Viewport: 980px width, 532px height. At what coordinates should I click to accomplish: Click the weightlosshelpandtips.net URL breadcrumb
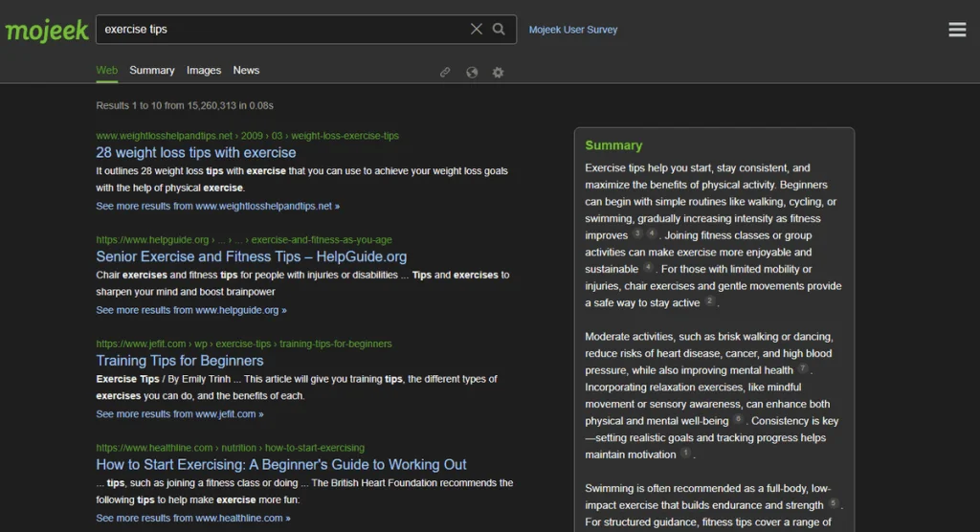pyautogui.click(x=247, y=136)
